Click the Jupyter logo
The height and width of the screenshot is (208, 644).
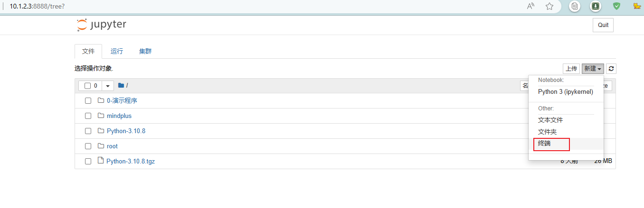(x=101, y=25)
